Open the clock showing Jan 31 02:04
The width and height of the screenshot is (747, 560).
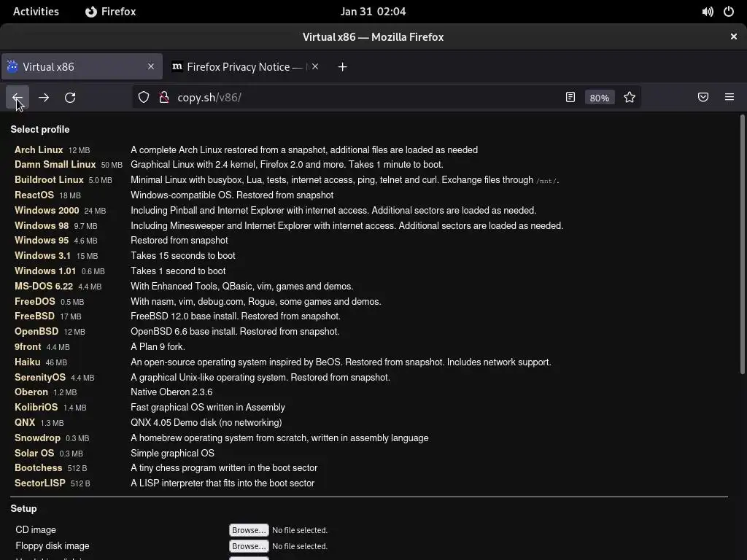pyautogui.click(x=373, y=12)
